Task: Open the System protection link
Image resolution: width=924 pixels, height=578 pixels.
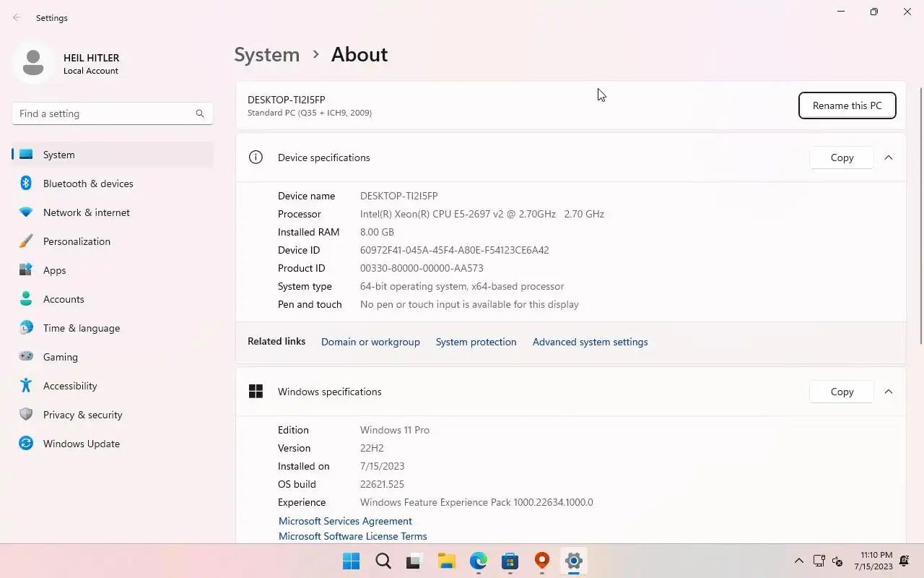Action: click(476, 342)
